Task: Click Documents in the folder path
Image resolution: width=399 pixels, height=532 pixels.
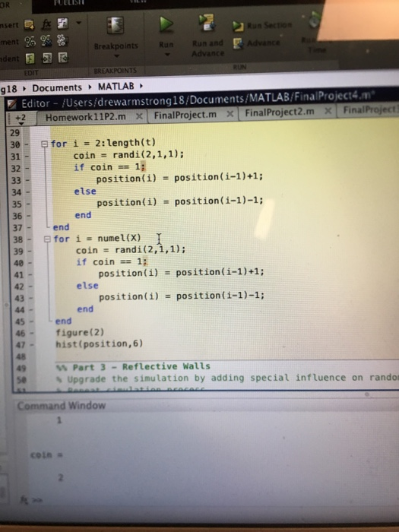Action: click(57, 88)
